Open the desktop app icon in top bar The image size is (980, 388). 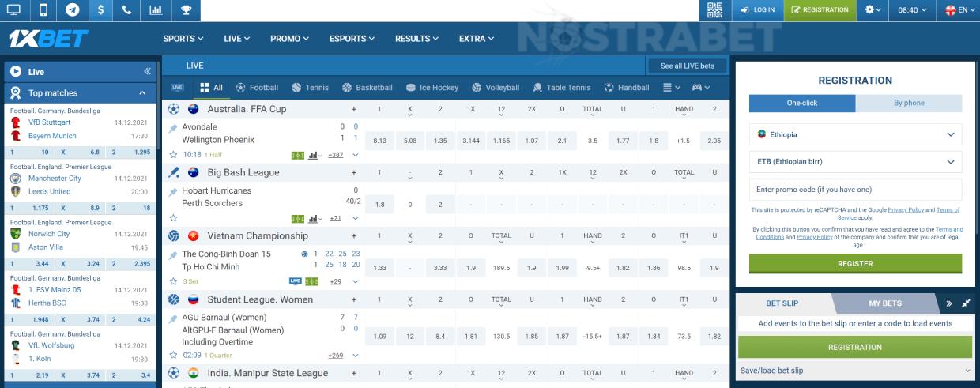pos(13,10)
